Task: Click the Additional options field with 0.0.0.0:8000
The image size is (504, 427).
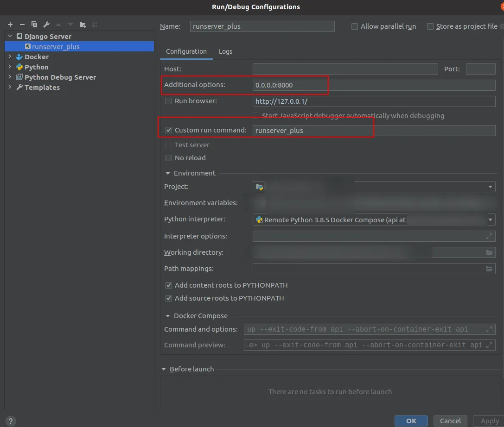Action: pyautogui.click(x=374, y=85)
